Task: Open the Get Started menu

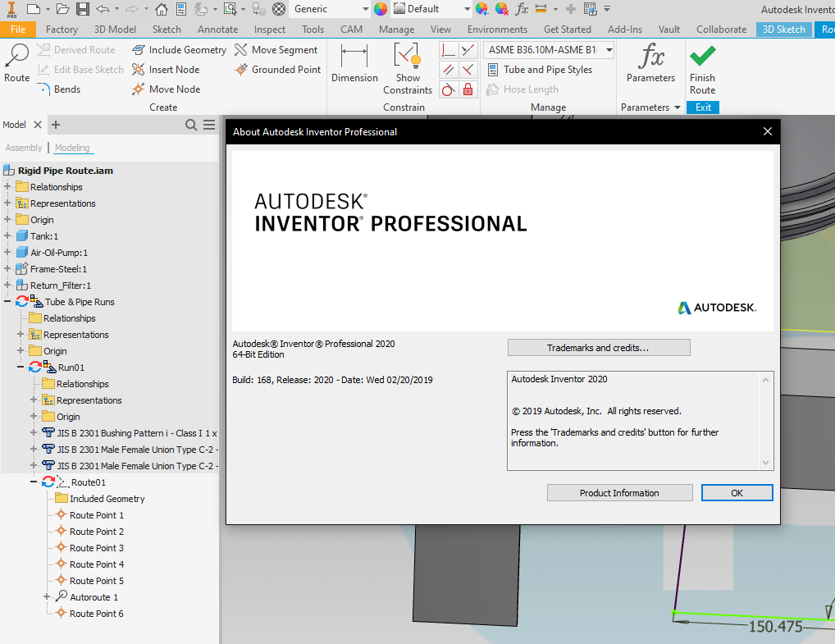Action: tap(567, 29)
